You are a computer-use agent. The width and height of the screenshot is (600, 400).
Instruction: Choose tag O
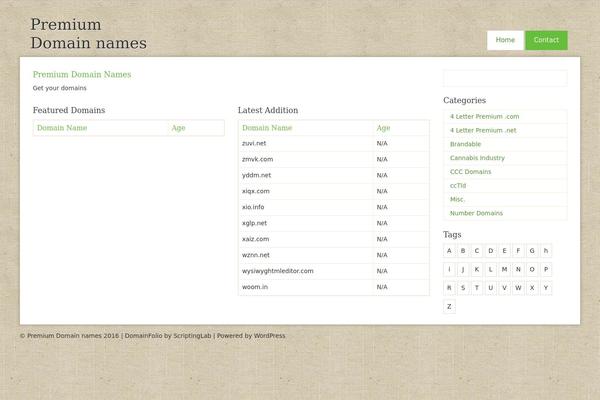click(x=532, y=269)
